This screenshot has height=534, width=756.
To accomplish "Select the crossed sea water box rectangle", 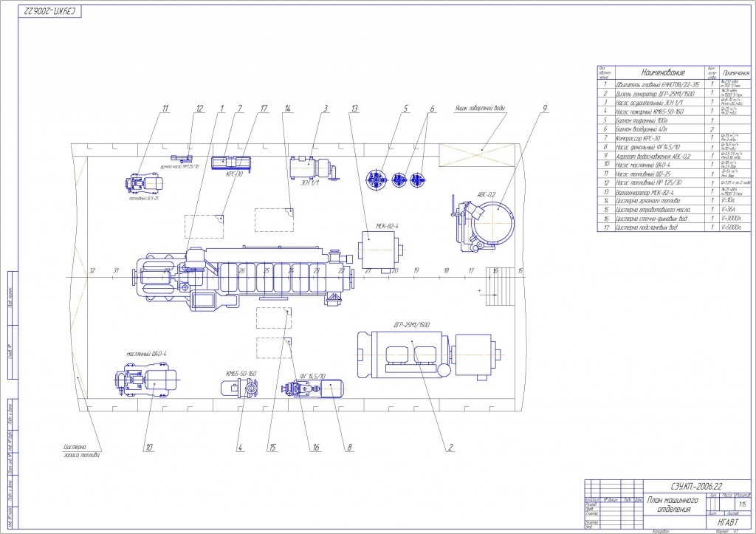I will tap(477, 155).
